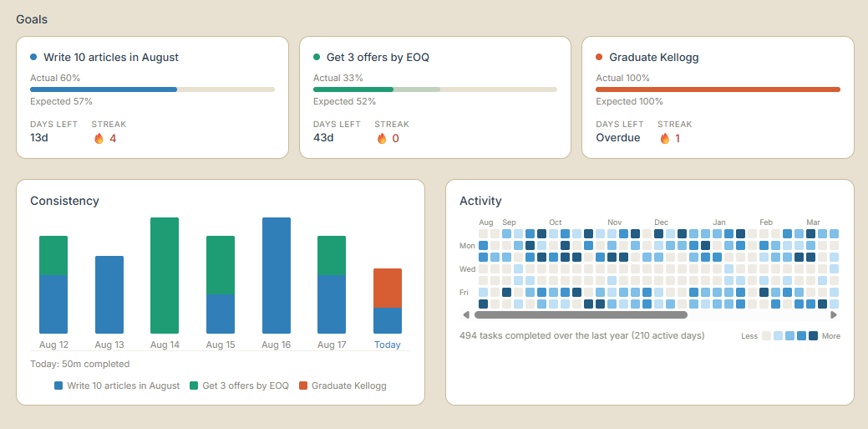This screenshot has height=429, width=868.
Task: Select the Today axis label
Action: [x=388, y=345]
